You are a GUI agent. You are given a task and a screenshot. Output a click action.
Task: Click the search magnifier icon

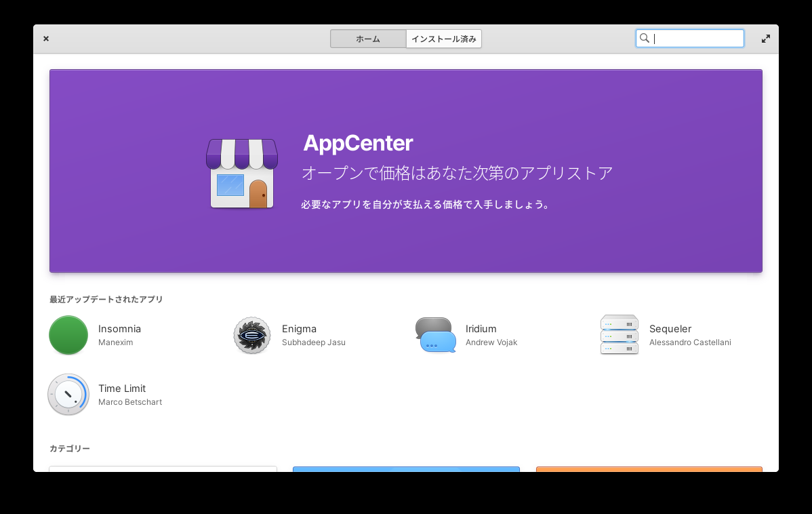(x=644, y=39)
